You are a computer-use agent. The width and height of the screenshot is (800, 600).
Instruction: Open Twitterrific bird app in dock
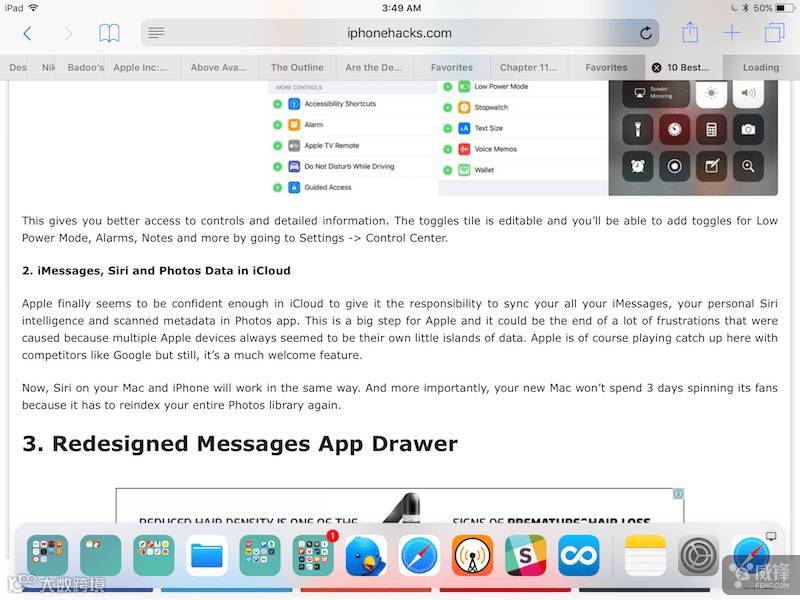coord(366,556)
